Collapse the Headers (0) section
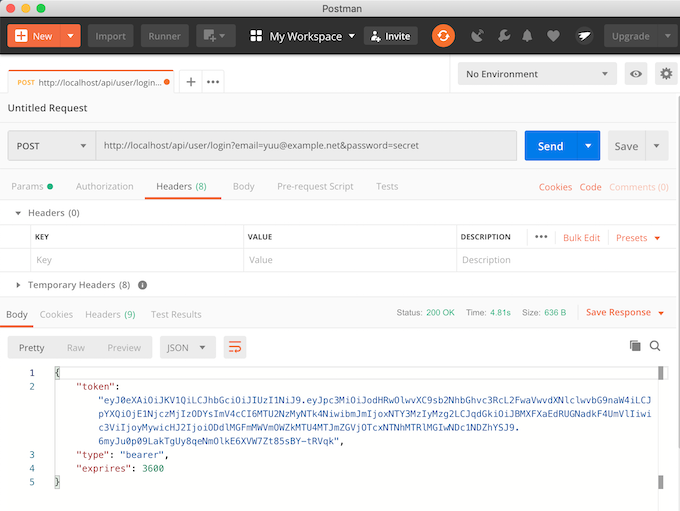The width and height of the screenshot is (680, 511). click(x=18, y=213)
